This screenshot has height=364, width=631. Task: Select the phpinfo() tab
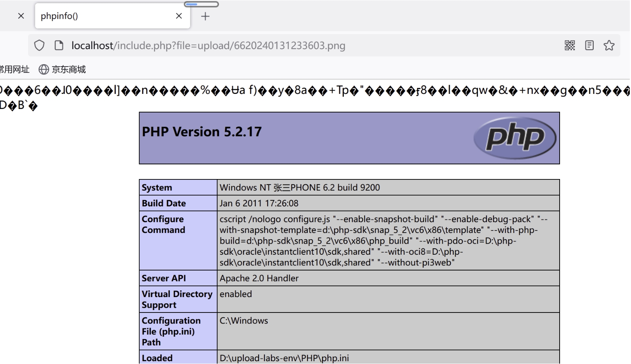(x=112, y=16)
